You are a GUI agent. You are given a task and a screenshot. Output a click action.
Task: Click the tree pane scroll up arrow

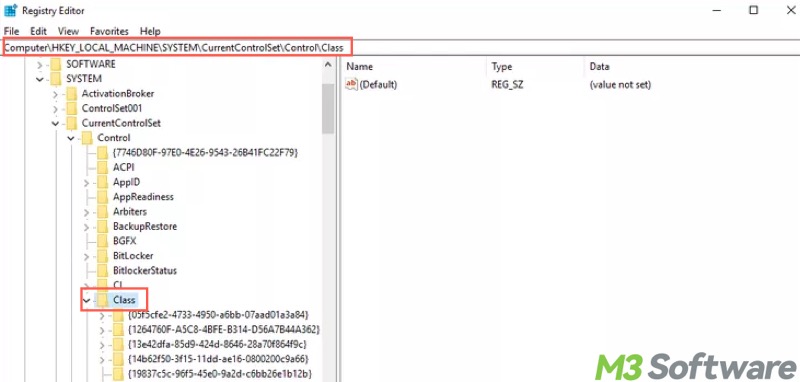(x=328, y=65)
